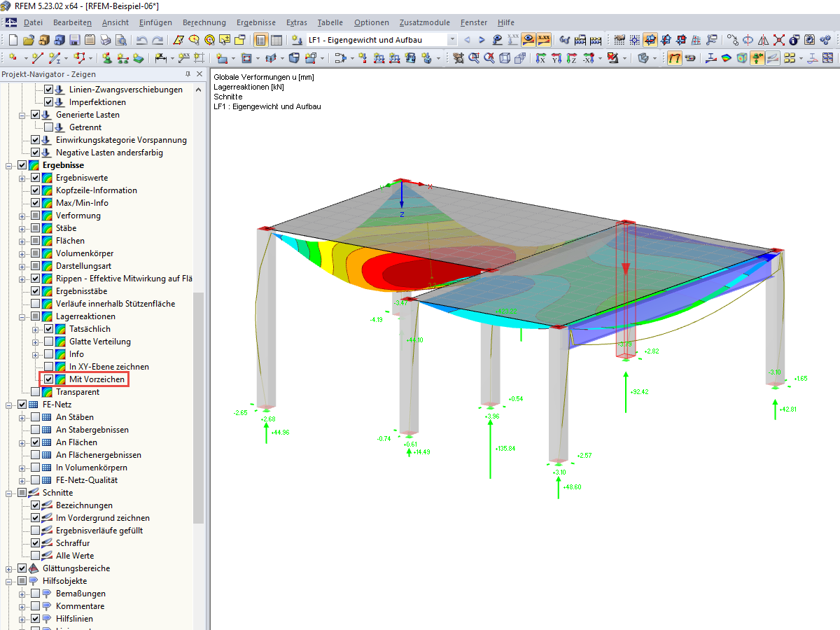
Task: Toggle result values x.xx icon
Action: point(544,40)
